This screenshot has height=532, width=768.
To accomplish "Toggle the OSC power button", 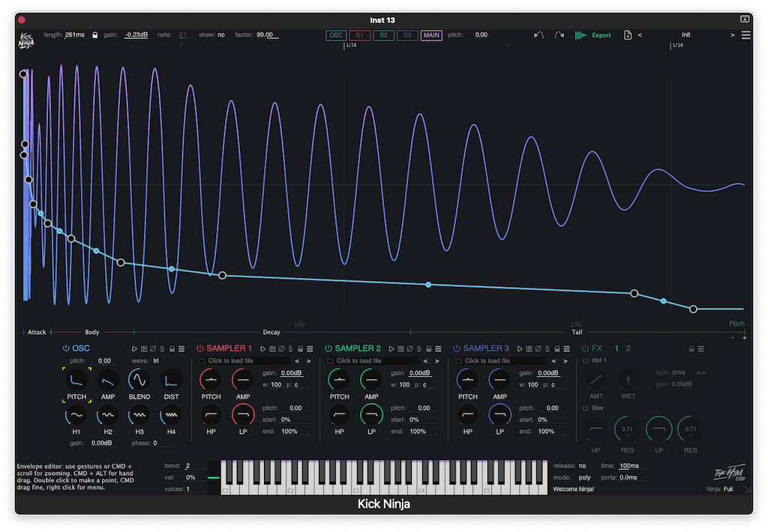I will (66, 348).
